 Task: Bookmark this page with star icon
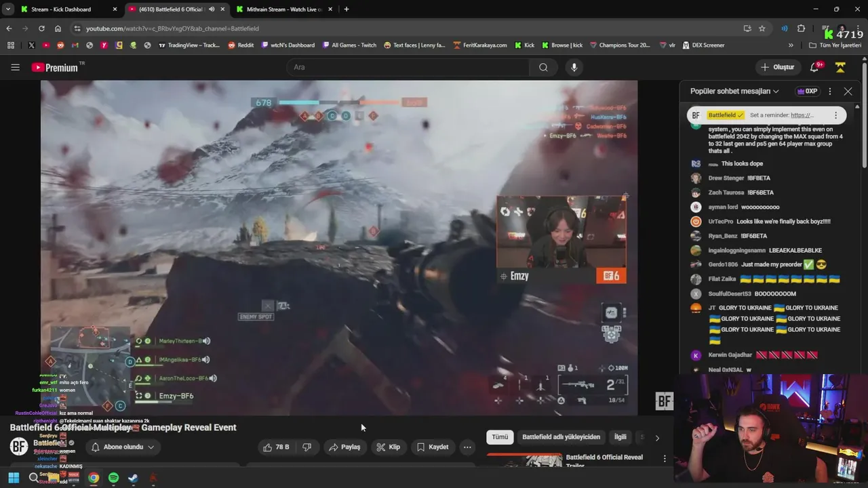pyautogui.click(x=762, y=28)
